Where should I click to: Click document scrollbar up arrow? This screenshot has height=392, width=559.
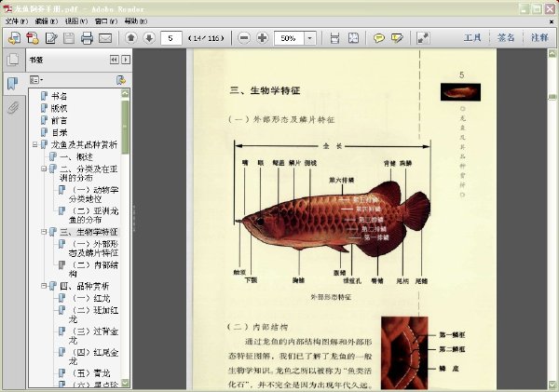point(552,54)
